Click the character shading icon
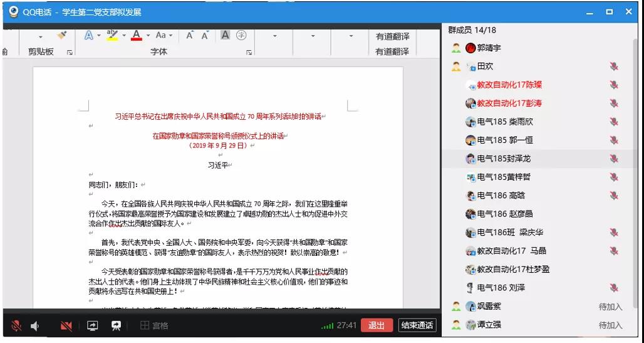Screen dimensions: 644x343 click(226, 36)
